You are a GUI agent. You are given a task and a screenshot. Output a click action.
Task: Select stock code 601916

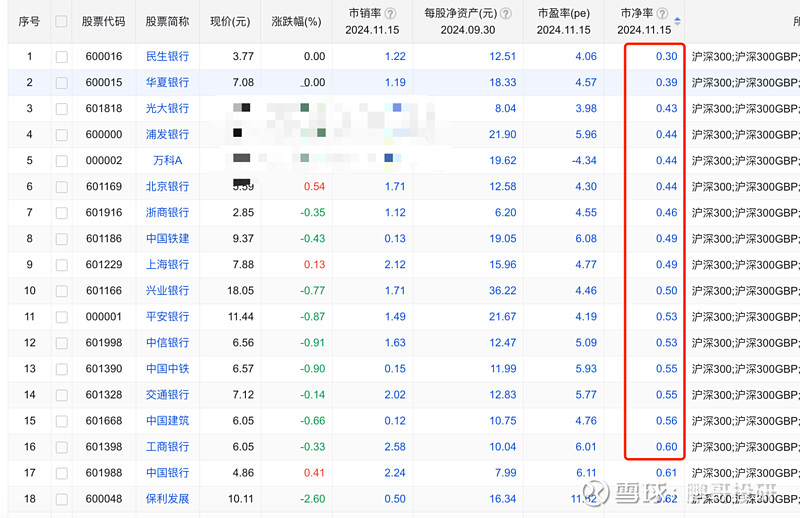point(104,212)
